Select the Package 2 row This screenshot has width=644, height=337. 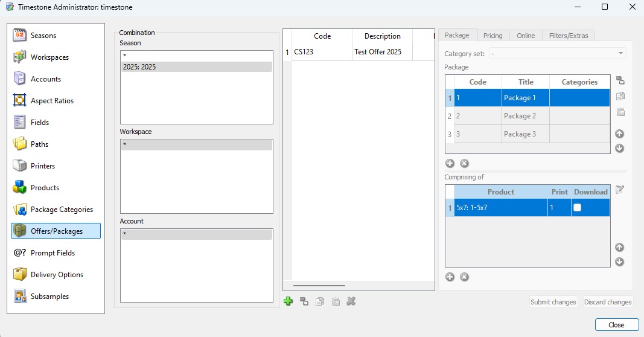point(528,116)
